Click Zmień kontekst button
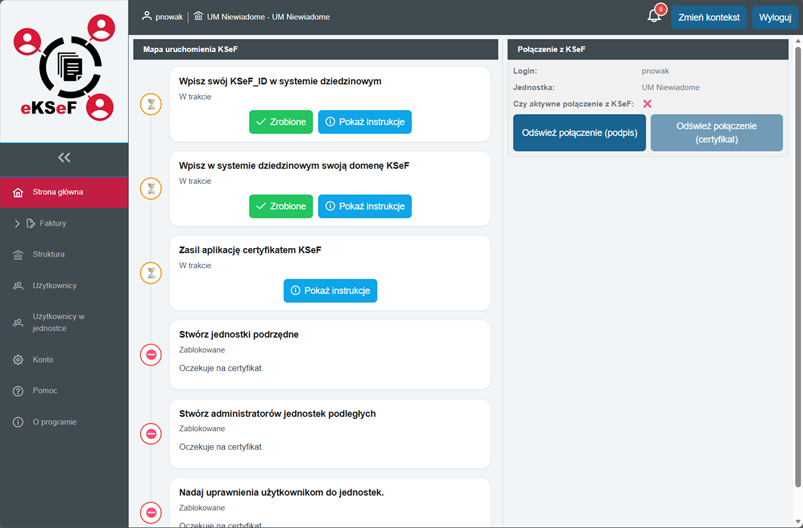803x528 pixels. point(708,18)
